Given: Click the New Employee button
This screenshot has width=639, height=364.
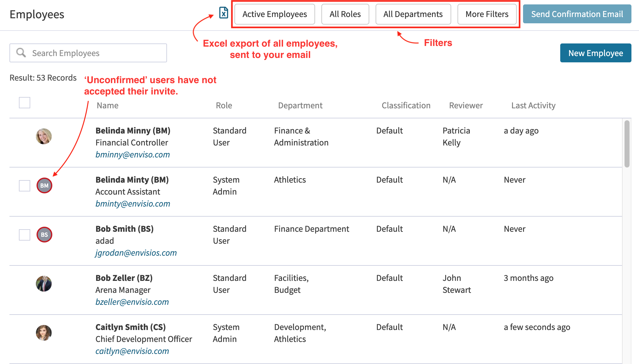Looking at the screenshot, I should coord(596,53).
